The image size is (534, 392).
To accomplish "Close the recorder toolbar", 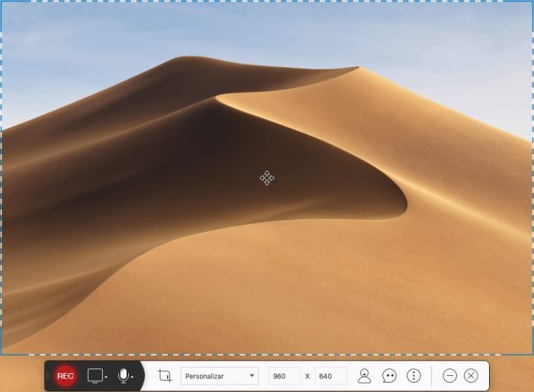I will 471,376.
